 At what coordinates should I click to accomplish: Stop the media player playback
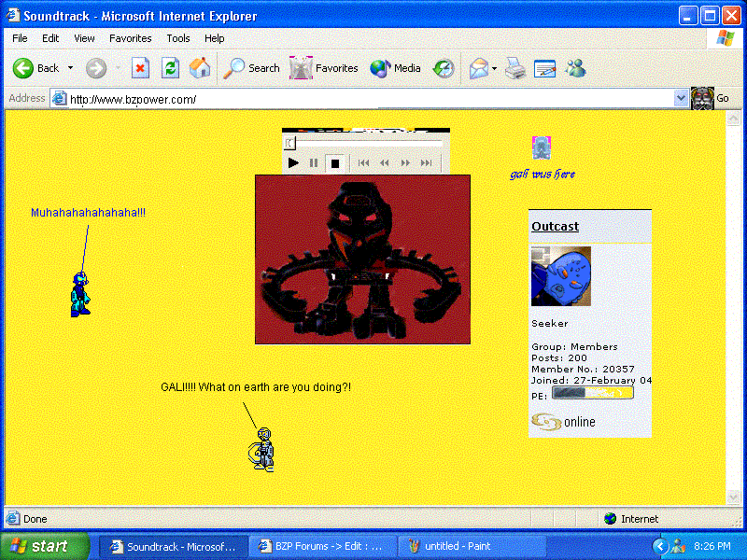coord(335,163)
